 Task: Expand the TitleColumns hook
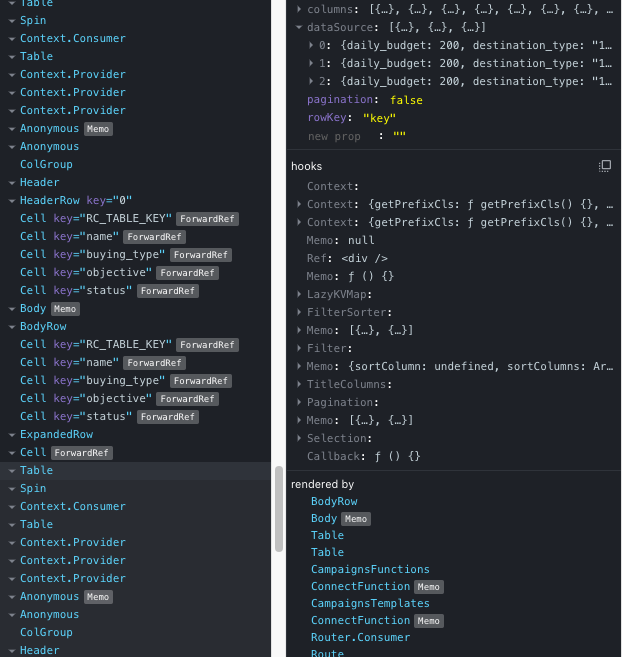pyautogui.click(x=299, y=384)
